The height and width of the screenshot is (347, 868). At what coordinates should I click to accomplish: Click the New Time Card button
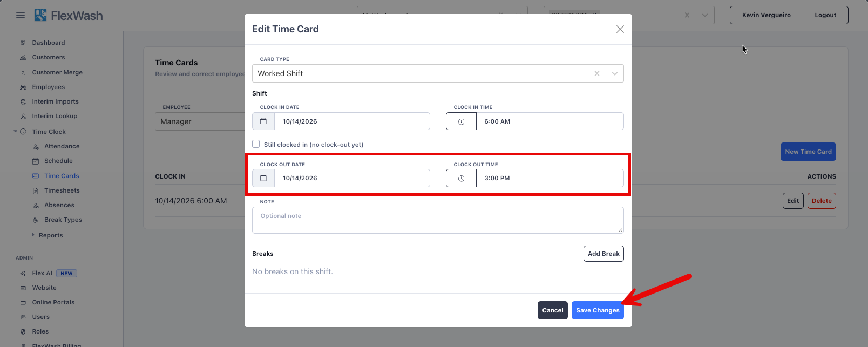(808, 152)
